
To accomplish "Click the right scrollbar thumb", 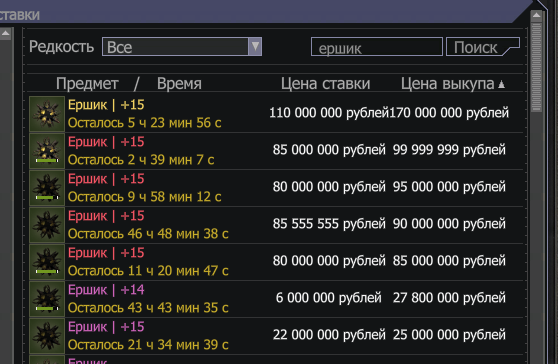I will click(536, 67).
